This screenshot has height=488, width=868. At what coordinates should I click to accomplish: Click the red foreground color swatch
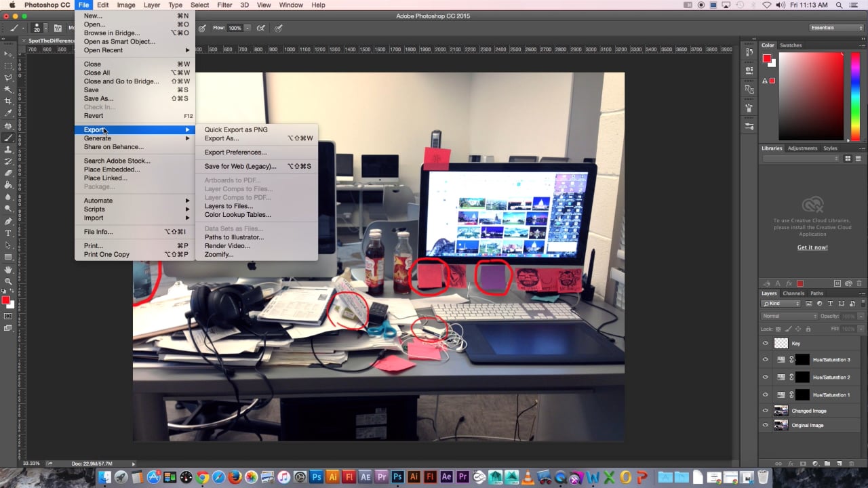click(x=6, y=300)
